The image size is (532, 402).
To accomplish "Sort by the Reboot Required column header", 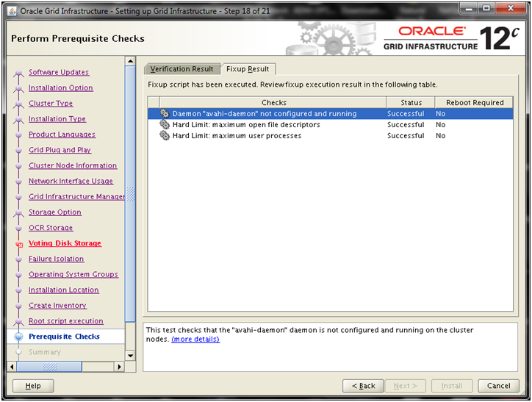I will [474, 102].
